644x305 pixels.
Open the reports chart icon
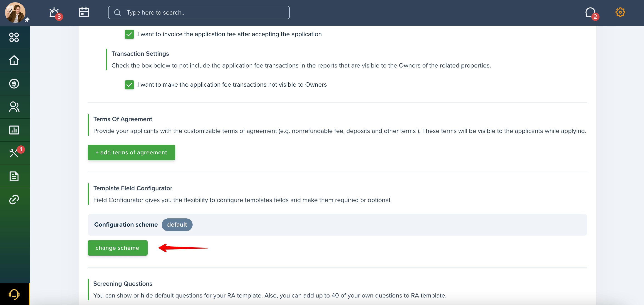[x=14, y=130]
